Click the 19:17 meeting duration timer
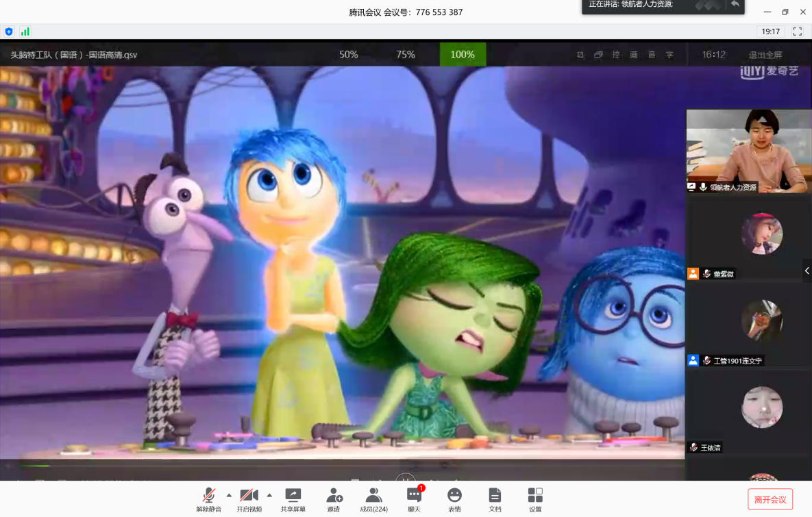The height and width of the screenshot is (517, 812). coord(771,31)
